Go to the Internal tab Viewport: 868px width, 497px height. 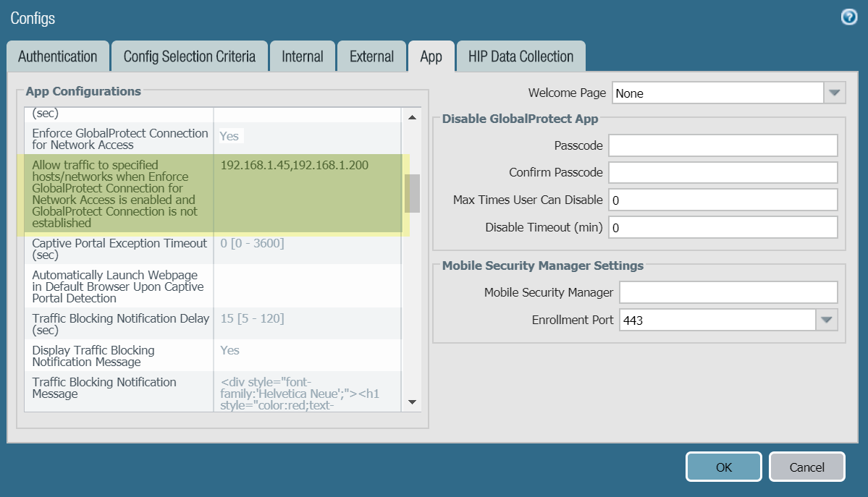[x=303, y=56]
